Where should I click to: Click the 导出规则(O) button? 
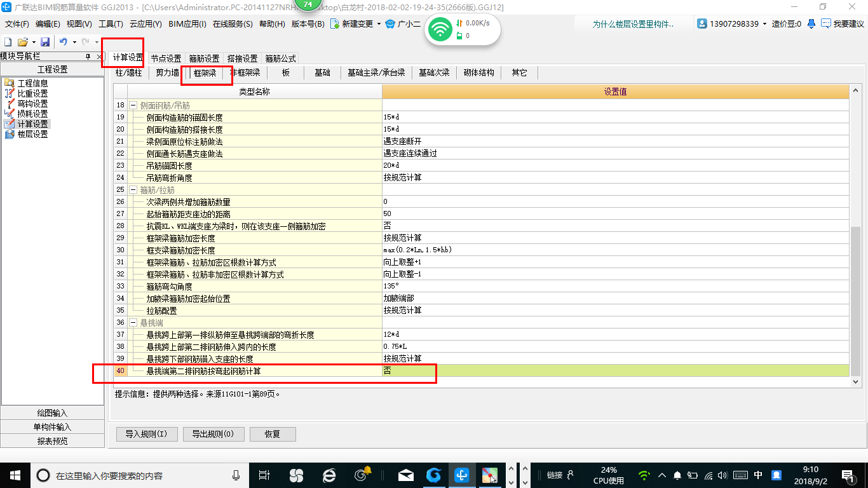click(213, 435)
